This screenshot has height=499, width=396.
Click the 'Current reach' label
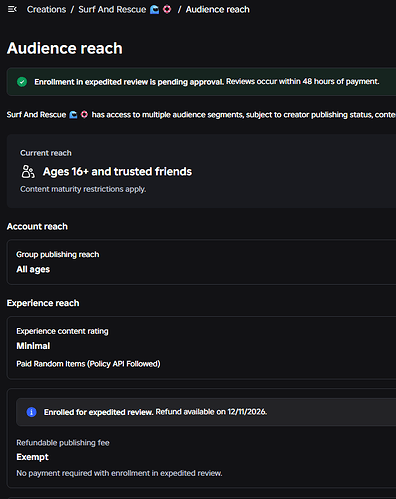click(x=46, y=153)
